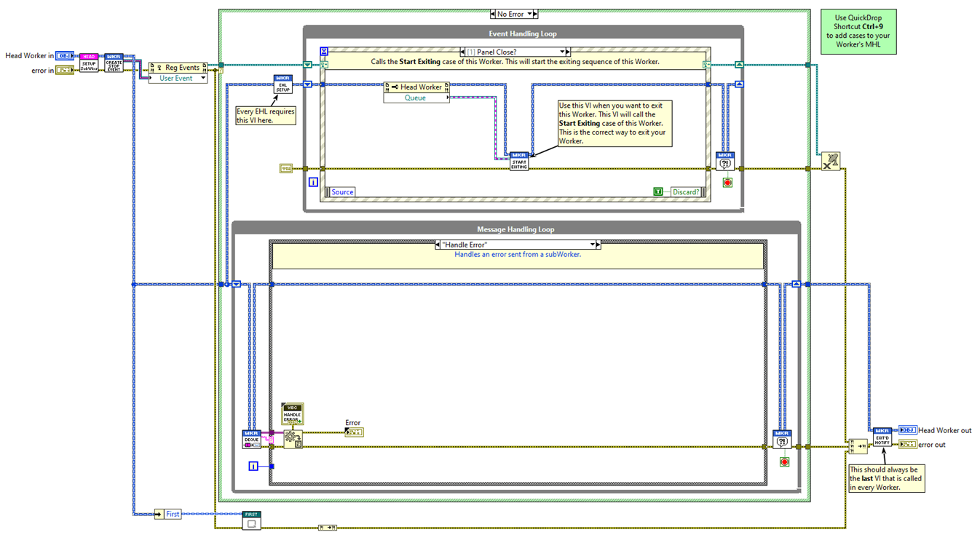Select the WKR Start Exiting VI
The width and height of the screenshot is (980, 535).
[x=519, y=161]
